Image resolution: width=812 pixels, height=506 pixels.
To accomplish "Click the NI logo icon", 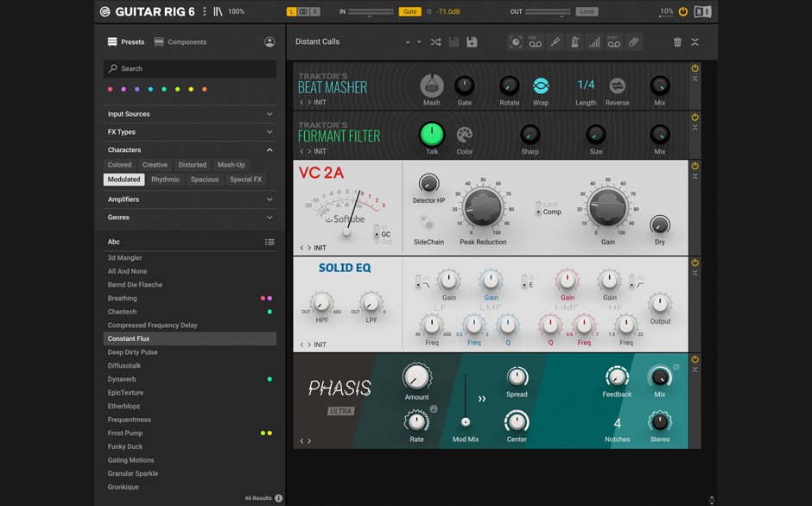I will tap(702, 11).
